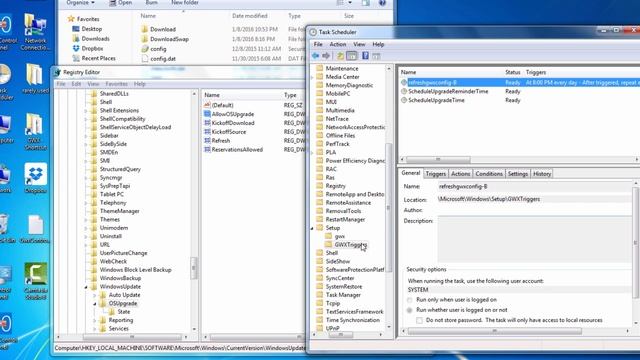Open the rarely used desktop folder
Screen dimensions: 640x360
click(35, 78)
